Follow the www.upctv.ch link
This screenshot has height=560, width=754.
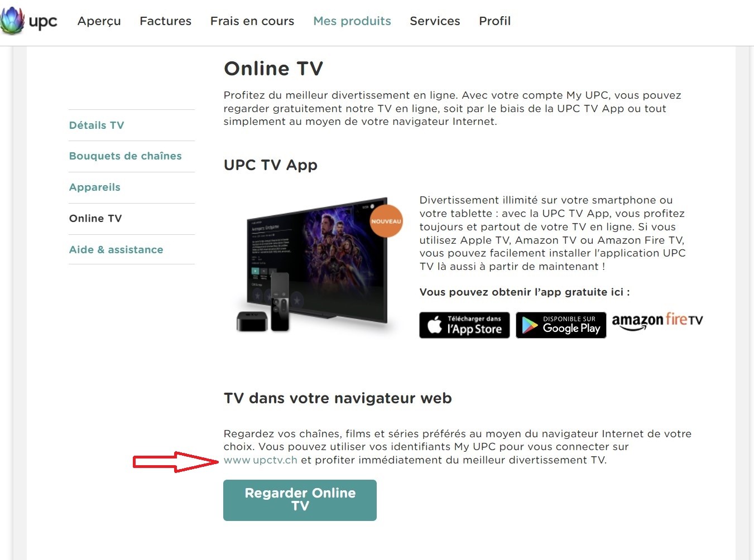[x=261, y=460]
